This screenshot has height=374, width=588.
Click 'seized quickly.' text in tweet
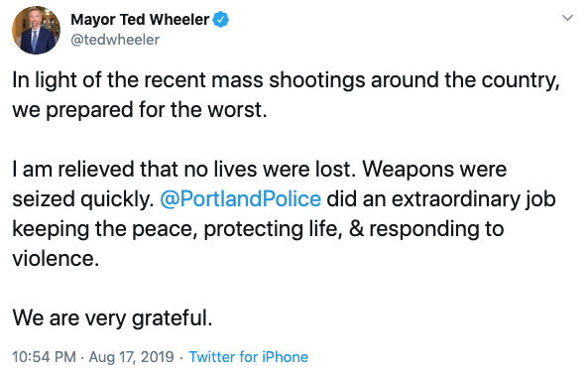pos(83,198)
